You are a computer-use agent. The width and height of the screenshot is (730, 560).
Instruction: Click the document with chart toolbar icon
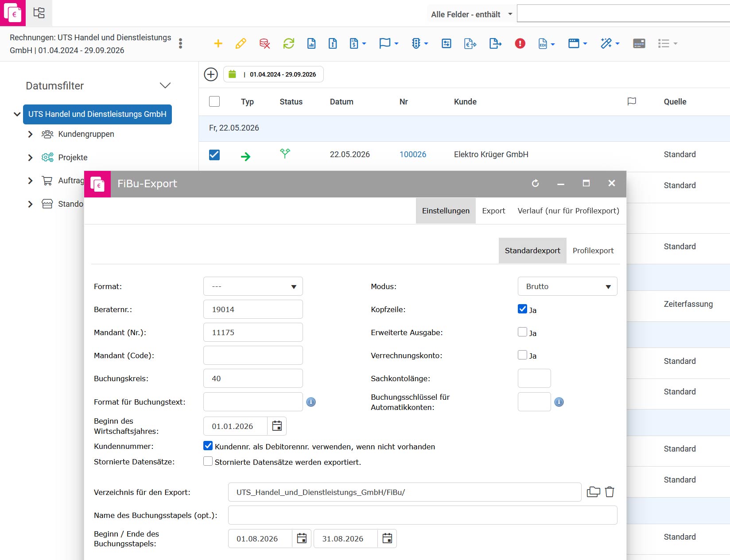311,43
